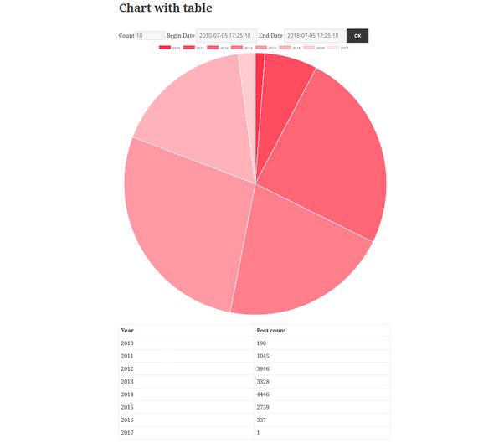Click the Post count column header
This screenshot has height=443, width=504.
pyautogui.click(x=271, y=331)
